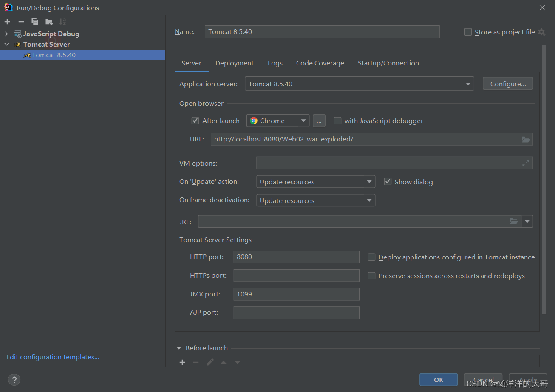The height and width of the screenshot is (392, 555).
Task: Switch to the Code Coverage tab
Action: coord(320,63)
